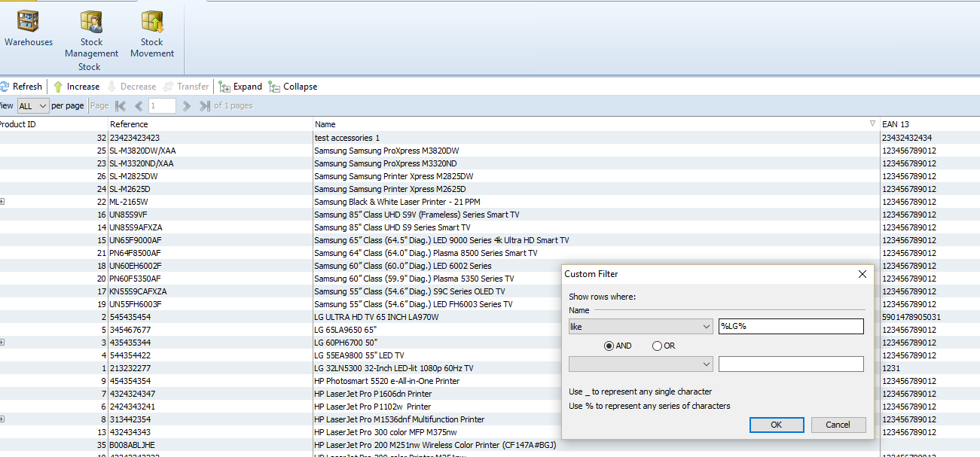Expand the ML-2165W product row
This screenshot has width=980, height=457.
pyautogui.click(x=3, y=202)
